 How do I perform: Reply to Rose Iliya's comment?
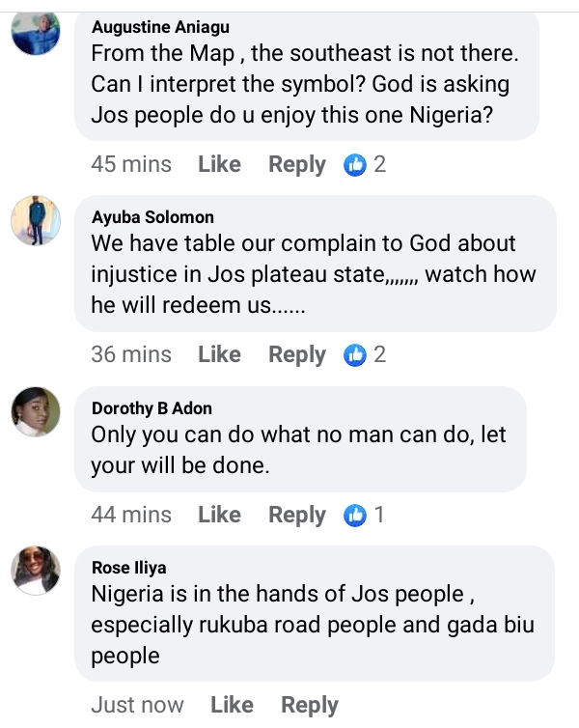(x=309, y=706)
